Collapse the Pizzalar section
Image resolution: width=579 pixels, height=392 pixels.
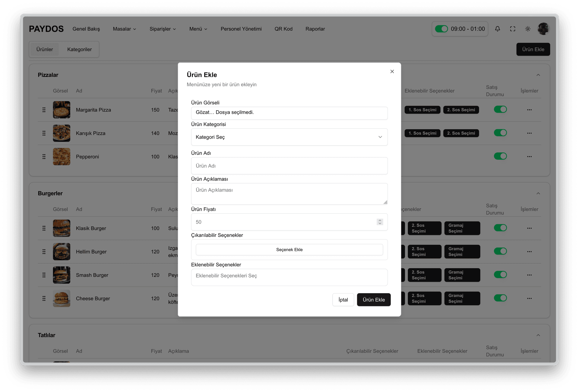click(538, 75)
